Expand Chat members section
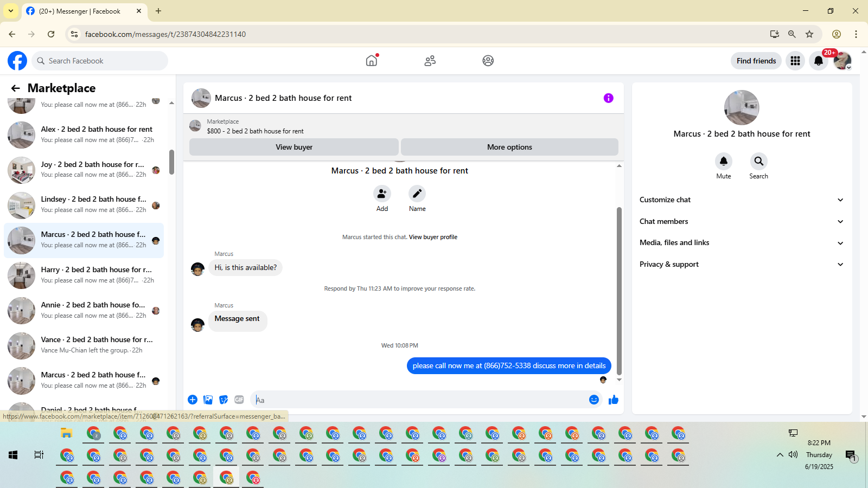This screenshot has height=488, width=868. [742, 221]
